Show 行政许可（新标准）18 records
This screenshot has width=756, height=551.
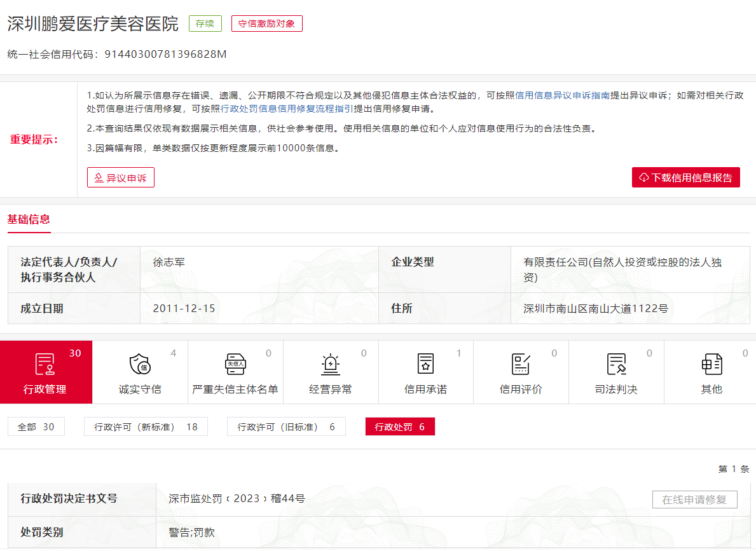pyautogui.click(x=146, y=427)
